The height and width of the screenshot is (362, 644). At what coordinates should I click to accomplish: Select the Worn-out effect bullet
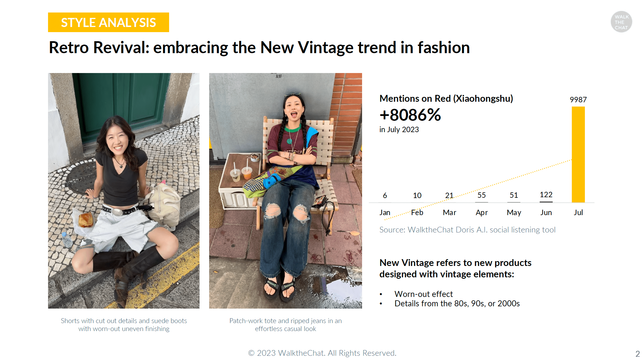(x=423, y=294)
